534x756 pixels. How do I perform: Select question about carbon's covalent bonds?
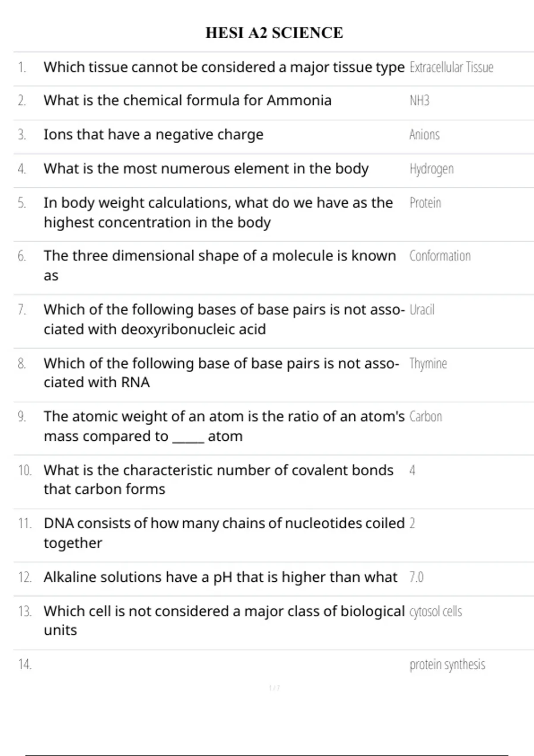point(218,479)
